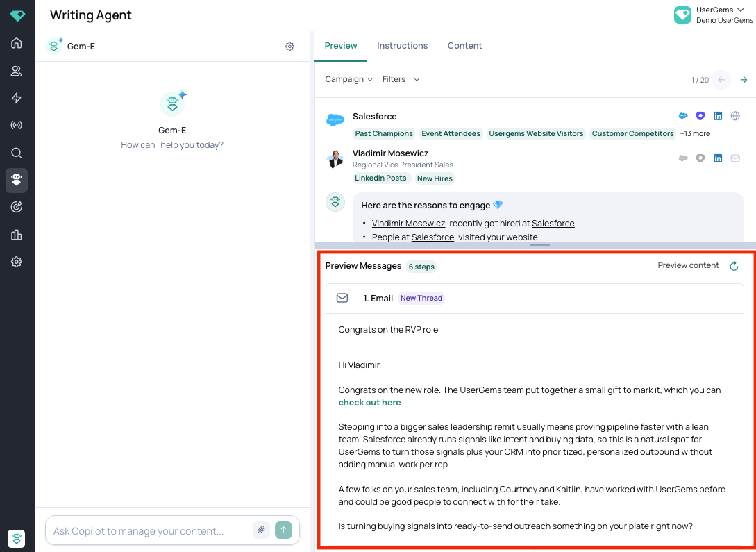Click the 'New Thread' badge
The image size is (756, 552).
(421, 298)
